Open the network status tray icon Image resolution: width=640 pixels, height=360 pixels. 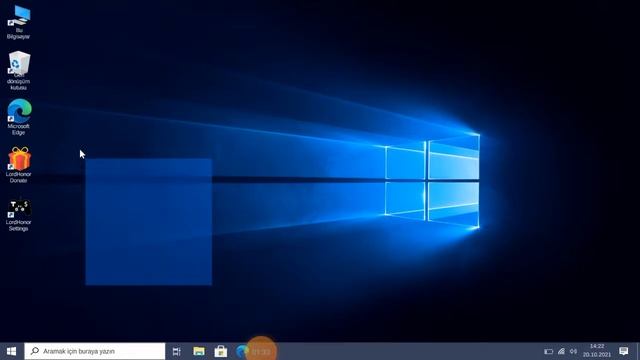click(561, 351)
